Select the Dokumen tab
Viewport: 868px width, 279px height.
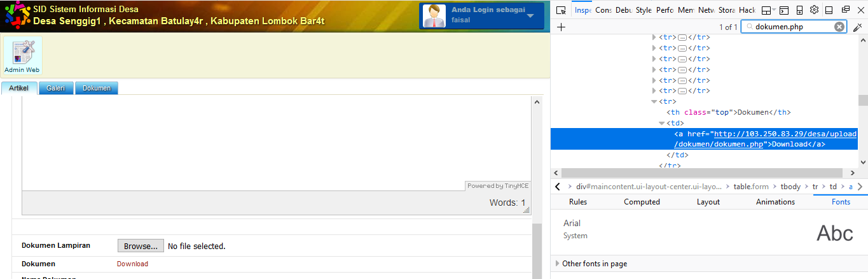pos(97,88)
